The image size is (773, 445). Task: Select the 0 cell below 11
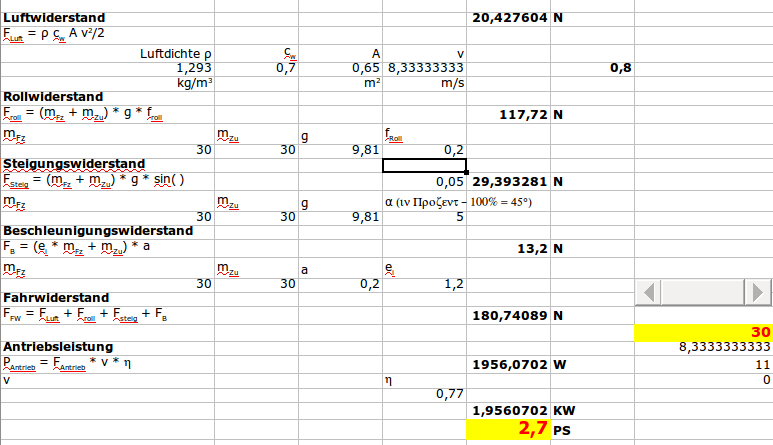(703, 380)
